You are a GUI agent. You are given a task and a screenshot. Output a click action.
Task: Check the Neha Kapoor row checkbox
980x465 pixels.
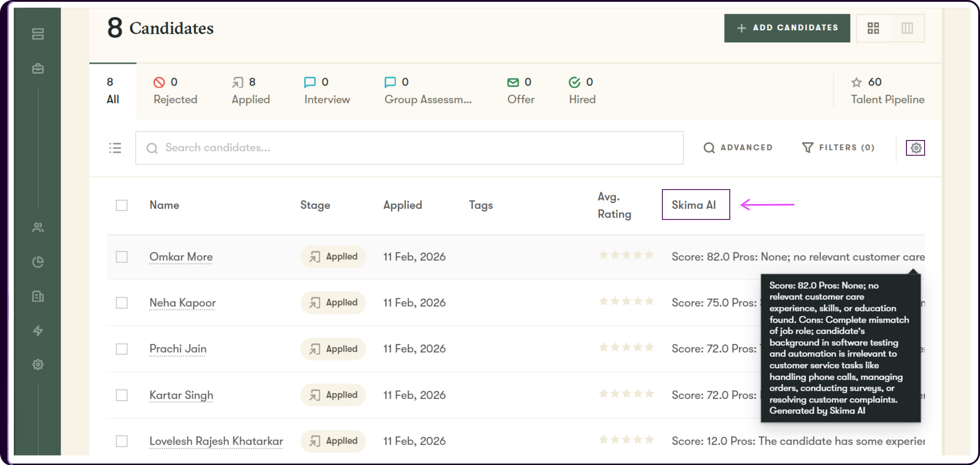pyautogui.click(x=122, y=303)
